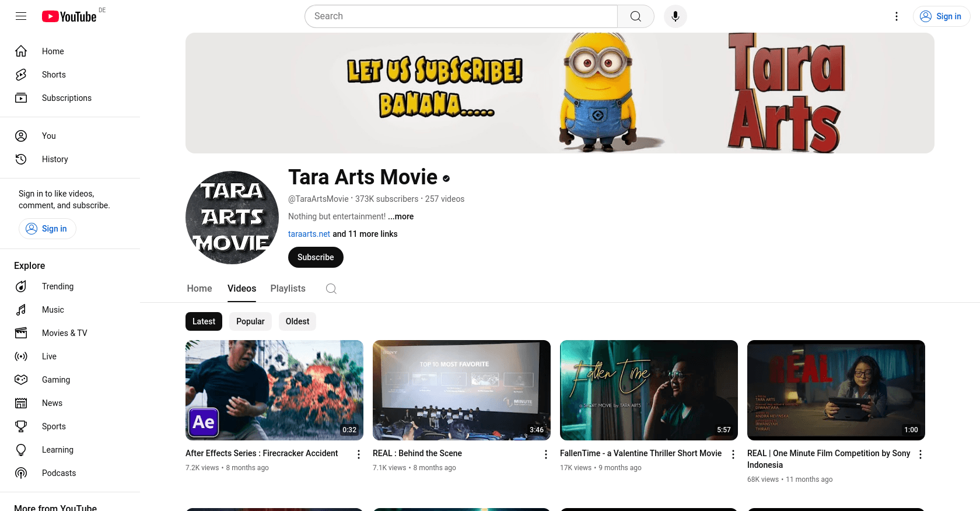Expand channel description with ...more
This screenshot has width=980, height=511.
click(x=401, y=216)
